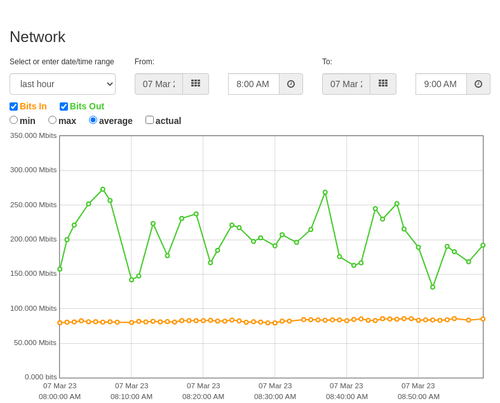Click the 08:30:00 AM time axis label
This screenshot has height=403, width=500.
tap(275, 397)
